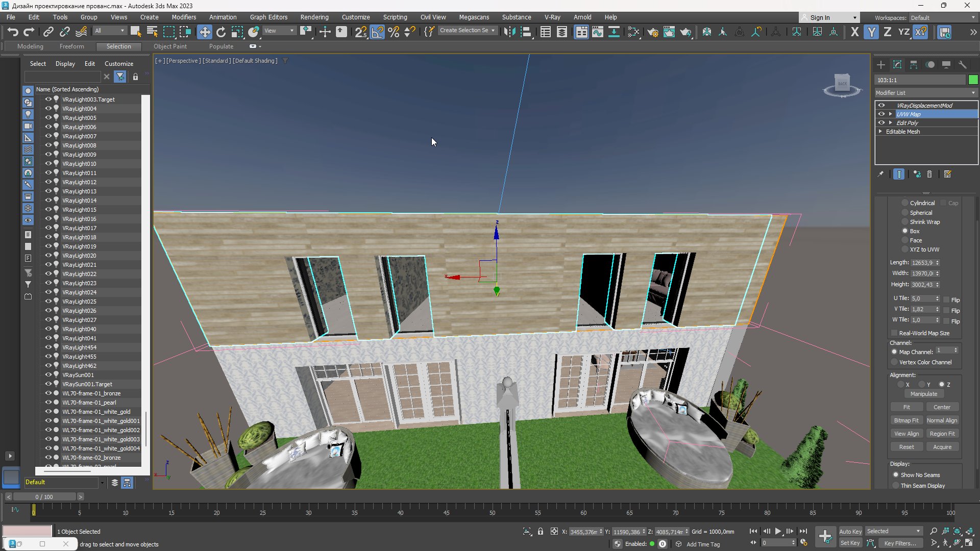Switch to the Freeform ribbon tab
Viewport: 980px width, 551px height.
pyautogui.click(x=71, y=46)
